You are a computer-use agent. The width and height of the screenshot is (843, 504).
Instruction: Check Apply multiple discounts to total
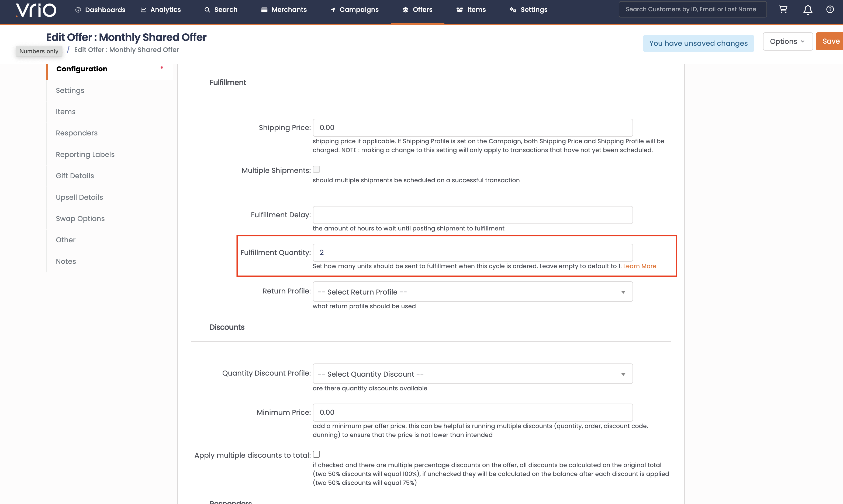pyautogui.click(x=316, y=454)
